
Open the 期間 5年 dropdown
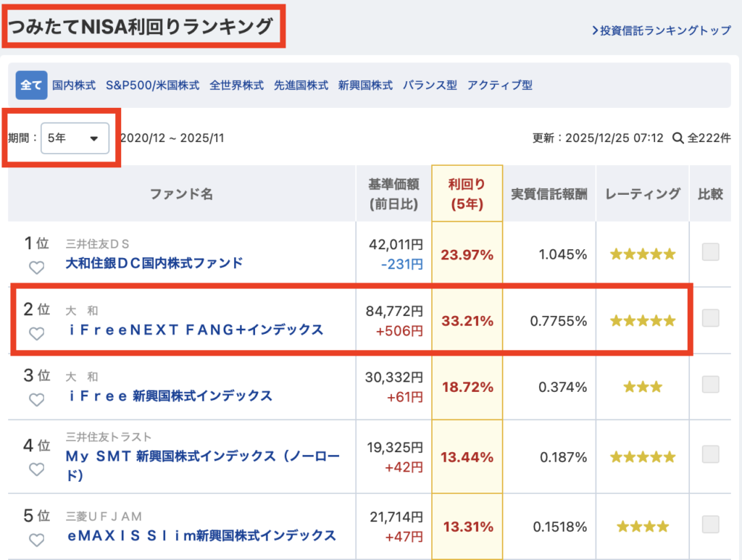coord(75,138)
